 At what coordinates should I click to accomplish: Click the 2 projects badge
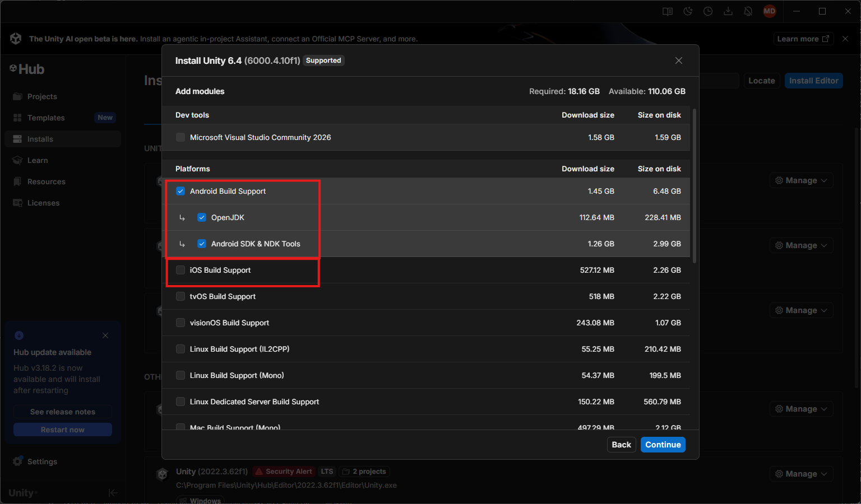pos(364,472)
